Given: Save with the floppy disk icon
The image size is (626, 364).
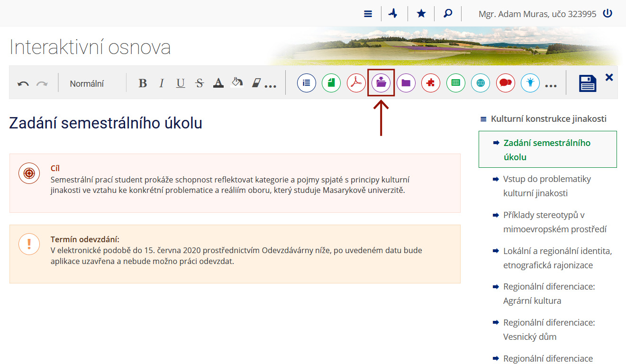Looking at the screenshot, I should tap(588, 83).
